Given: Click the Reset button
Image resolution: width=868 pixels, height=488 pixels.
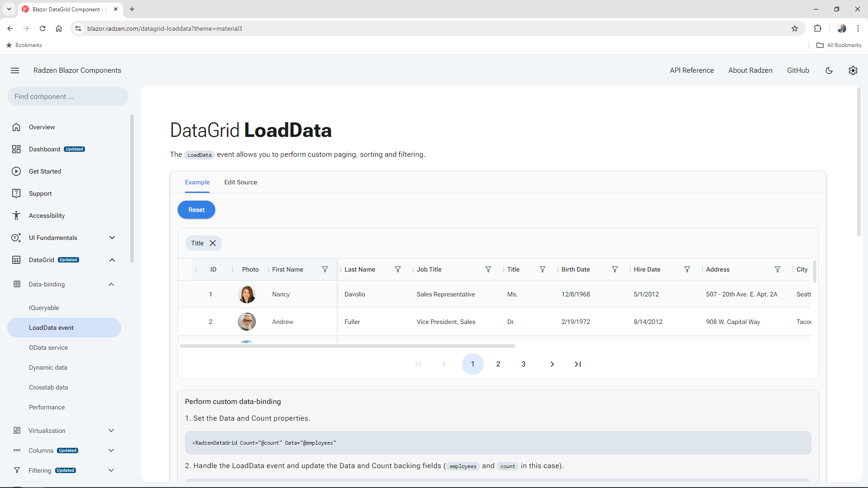Looking at the screenshot, I should point(196,210).
